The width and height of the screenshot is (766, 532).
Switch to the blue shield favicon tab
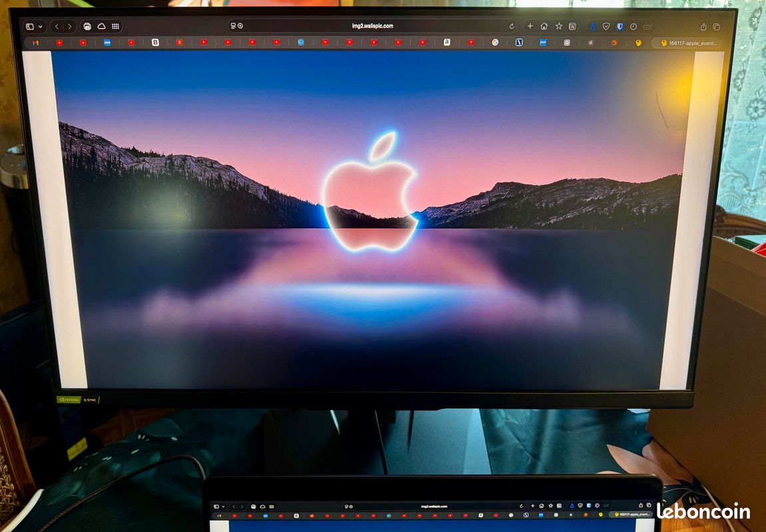301,43
